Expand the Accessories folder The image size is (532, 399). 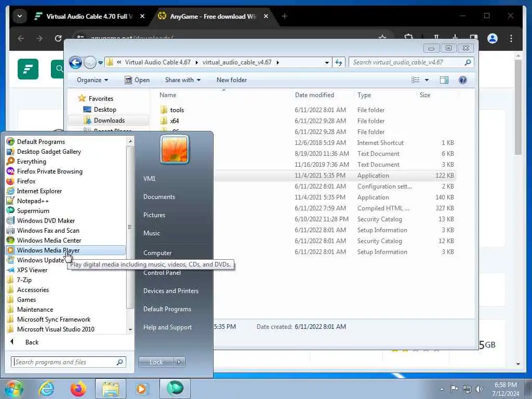click(x=33, y=289)
